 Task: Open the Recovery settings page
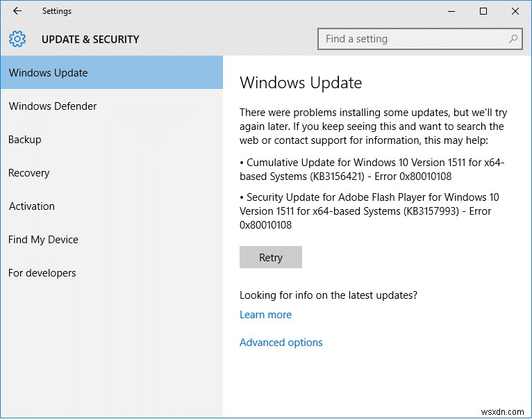pos(29,173)
